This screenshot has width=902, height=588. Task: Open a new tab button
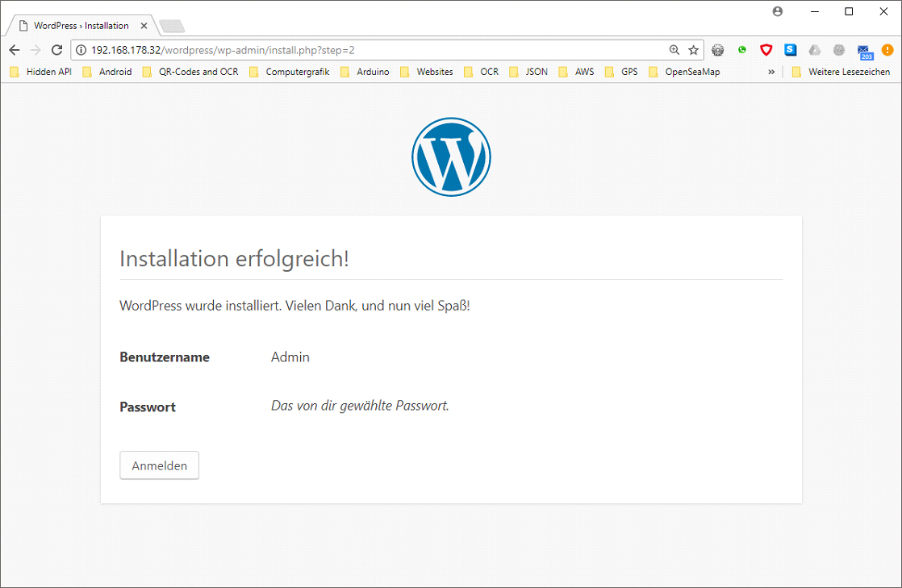[x=172, y=26]
